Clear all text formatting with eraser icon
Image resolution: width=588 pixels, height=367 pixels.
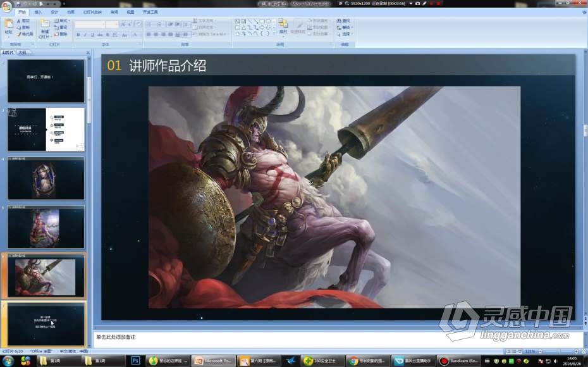[x=138, y=25]
